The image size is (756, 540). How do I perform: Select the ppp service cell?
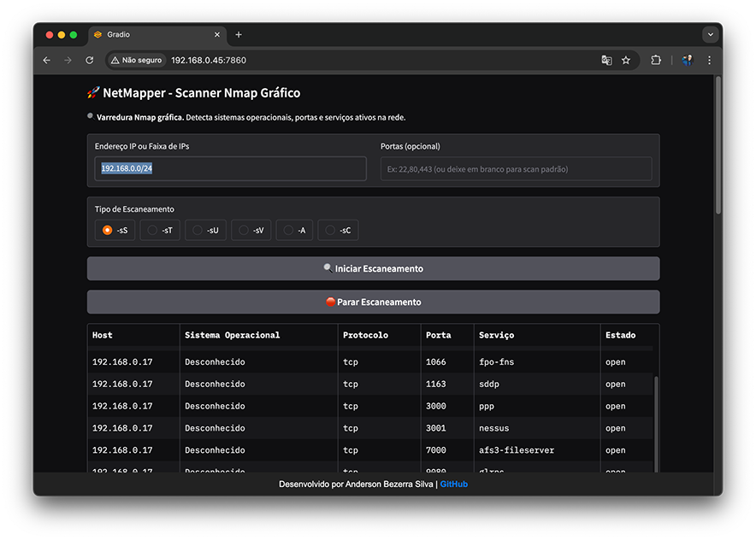pyautogui.click(x=537, y=406)
